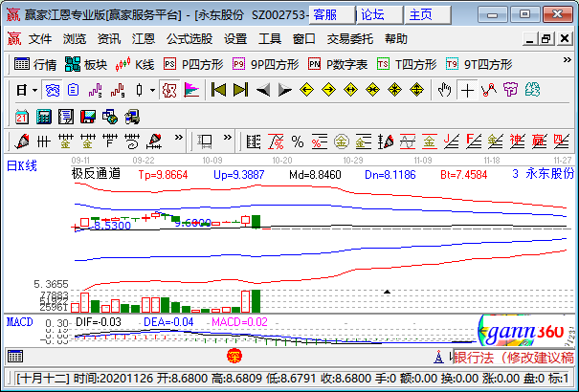Jump to first bar icon
The image size is (579, 392).
(218, 90)
